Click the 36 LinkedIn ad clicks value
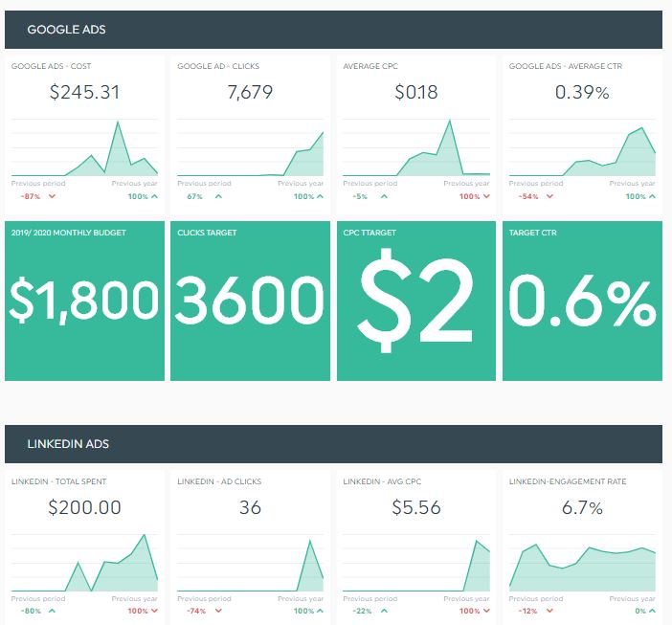 click(x=250, y=507)
